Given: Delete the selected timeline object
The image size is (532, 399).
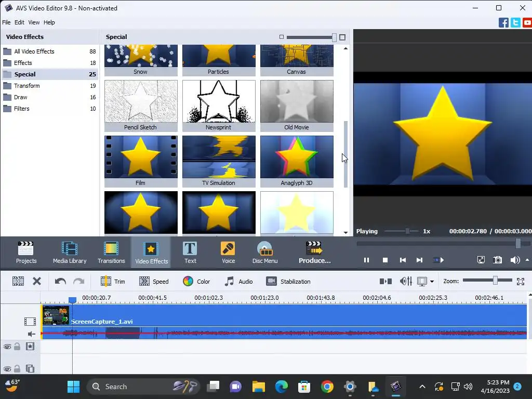Looking at the screenshot, I should coord(37,281).
